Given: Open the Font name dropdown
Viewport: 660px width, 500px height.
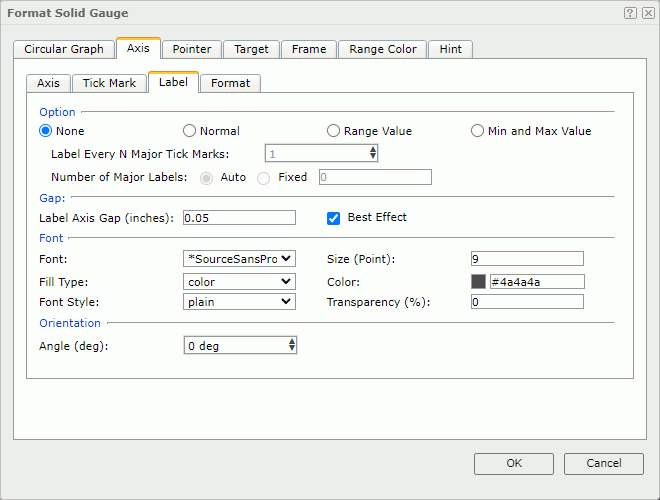Looking at the screenshot, I should coord(240,258).
